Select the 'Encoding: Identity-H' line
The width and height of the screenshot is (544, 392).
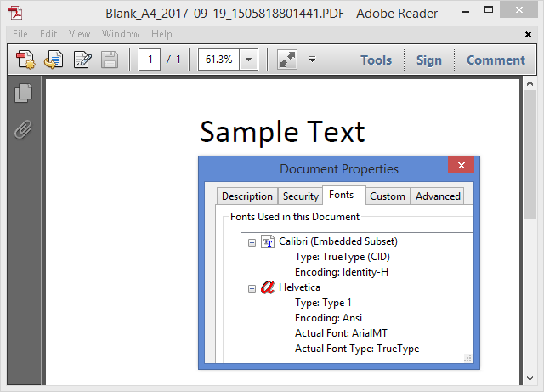[x=342, y=272]
